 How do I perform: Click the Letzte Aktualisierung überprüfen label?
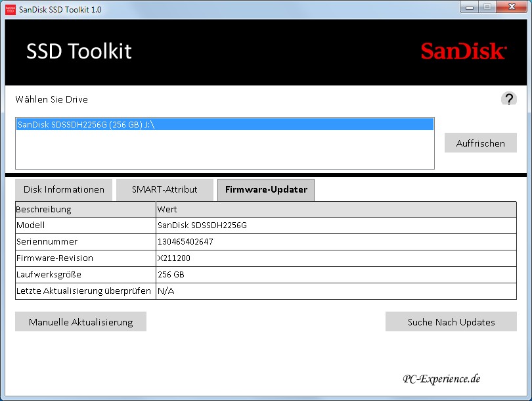click(83, 291)
